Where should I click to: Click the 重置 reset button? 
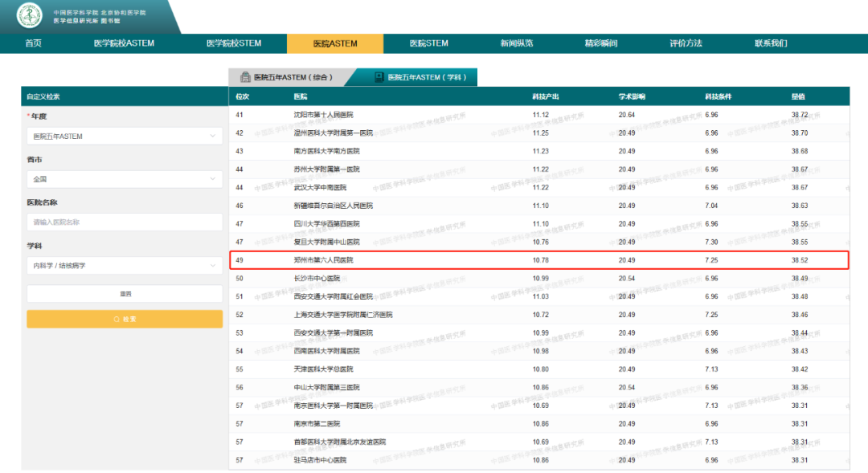125,294
